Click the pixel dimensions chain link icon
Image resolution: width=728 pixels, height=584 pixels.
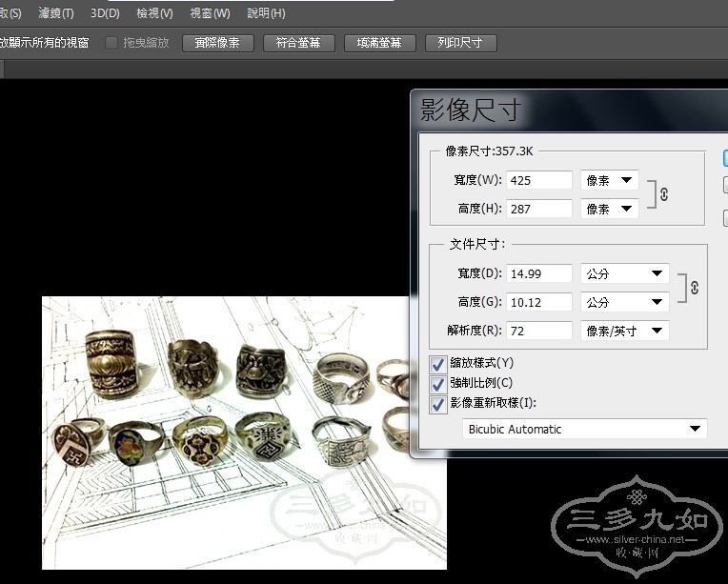pyautogui.click(x=664, y=193)
